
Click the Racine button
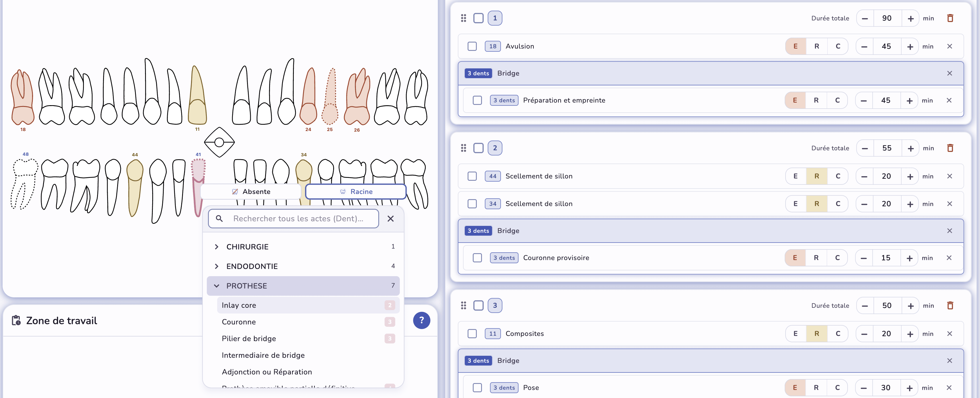[x=356, y=192]
